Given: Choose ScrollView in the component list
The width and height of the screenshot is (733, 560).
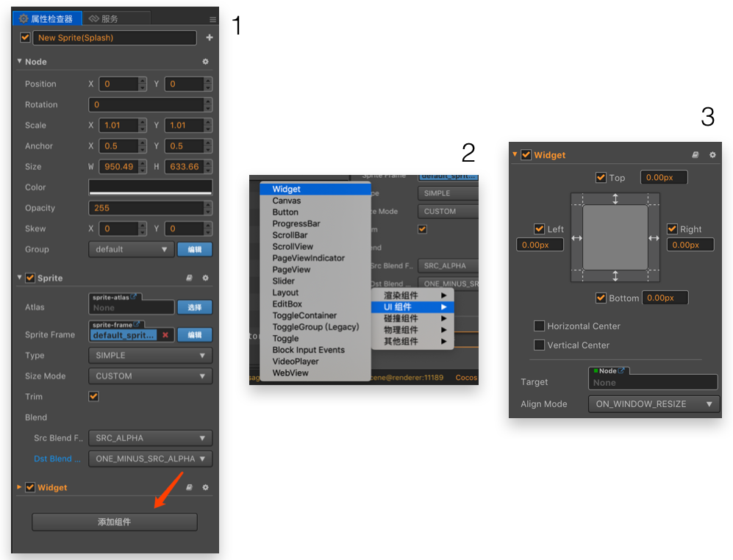Looking at the screenshot, I should (315, 246).
